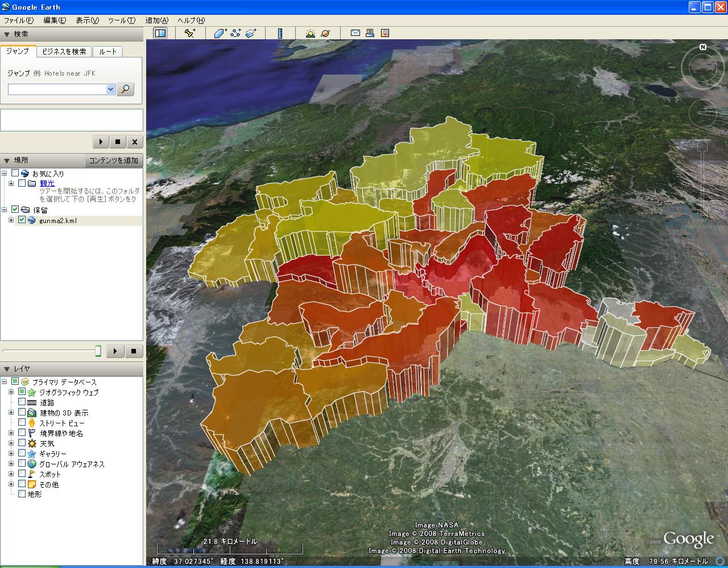Switch to the ルート tab
The width and height of the screenshot is (728, 568).
(107, 51)
